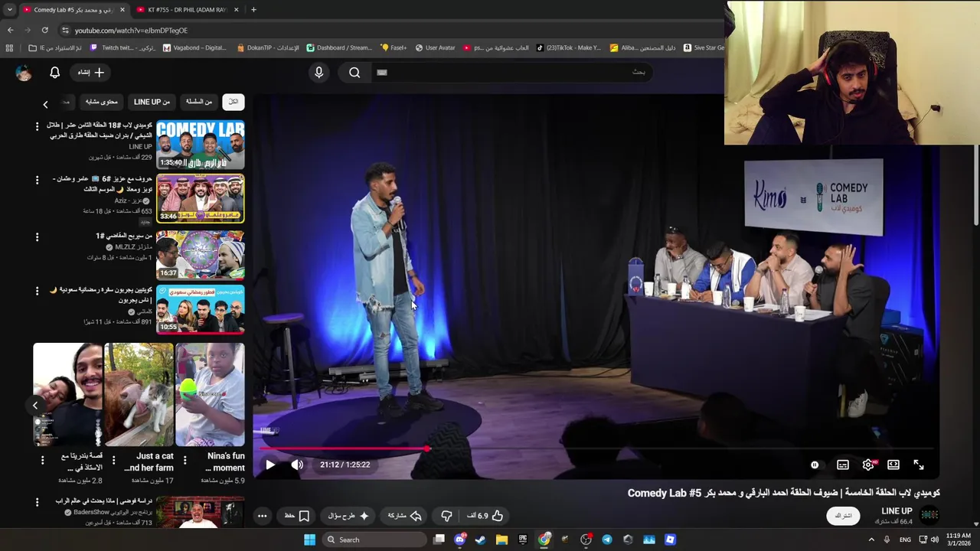
Task: Click the Share (مشاركة) button
Action: click(x=405, y=516)
